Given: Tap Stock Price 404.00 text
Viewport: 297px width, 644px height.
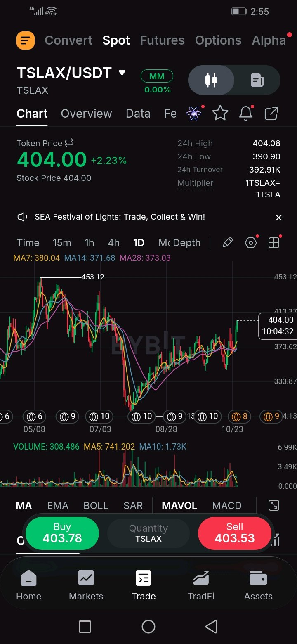Looking at the screenshot, I should point(54,178).
